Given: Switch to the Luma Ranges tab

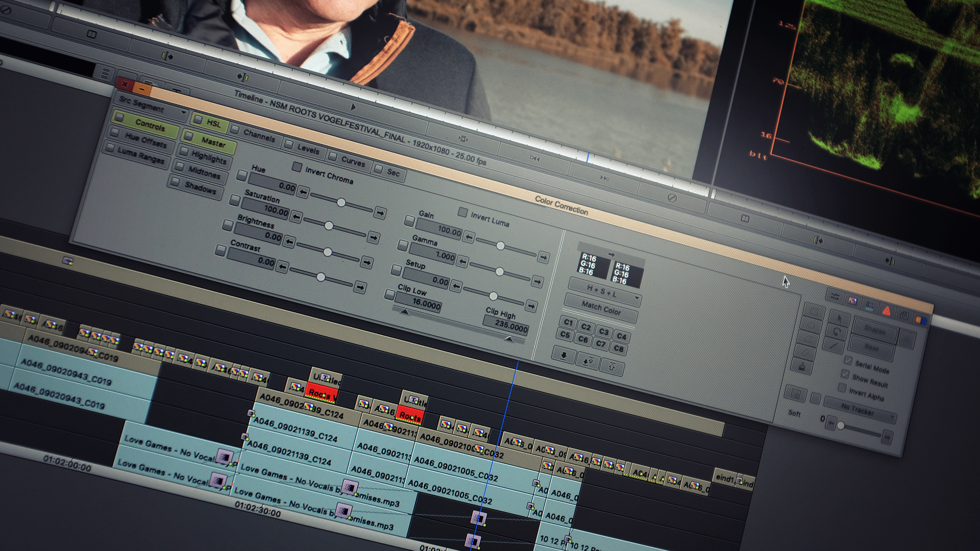Looking at the screenshot, I should pyautogui.click(x=135, y=155).
